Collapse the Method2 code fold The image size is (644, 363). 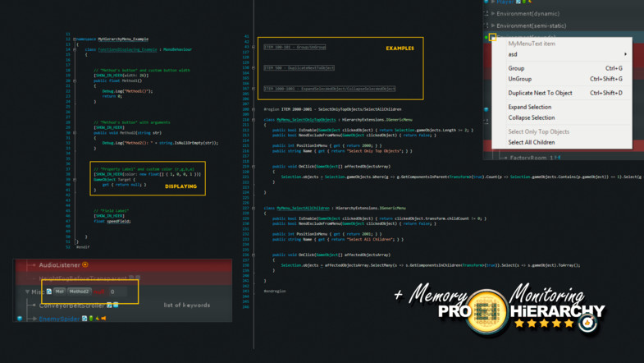pyautogui.click(x=75, y=133)
